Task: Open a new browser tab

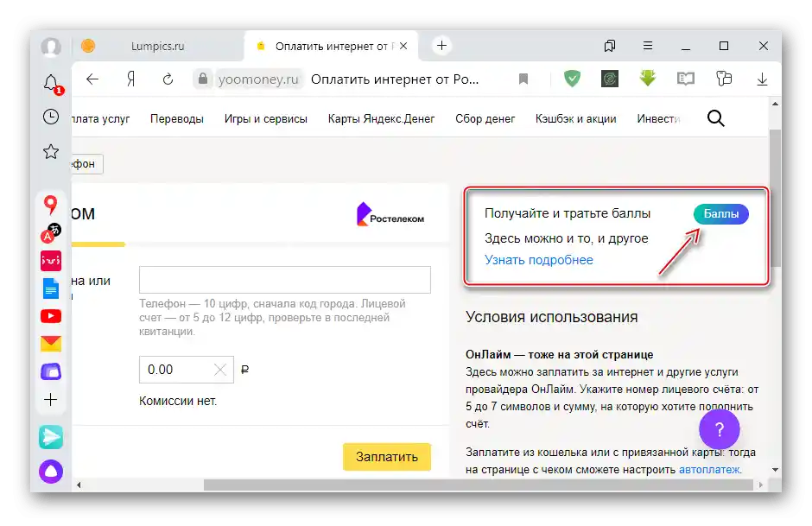Action: coord(441,46)
